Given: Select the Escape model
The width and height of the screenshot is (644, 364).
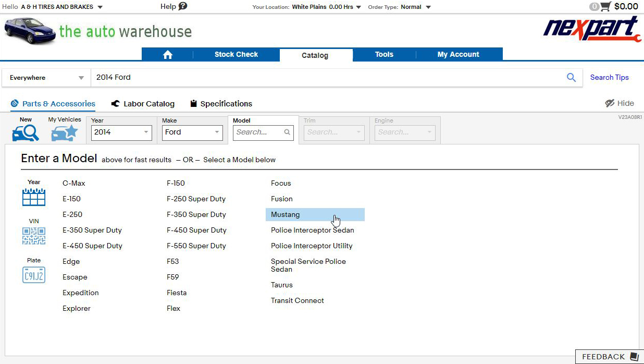Looking at the screenshot, I should tap(75, 277).
